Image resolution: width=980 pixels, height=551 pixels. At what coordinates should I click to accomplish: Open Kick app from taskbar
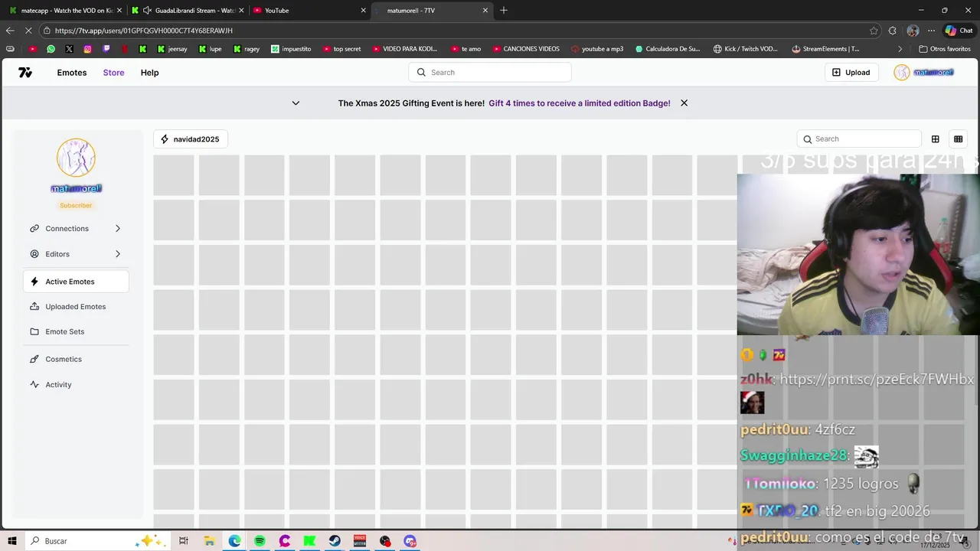coord(309,541)
